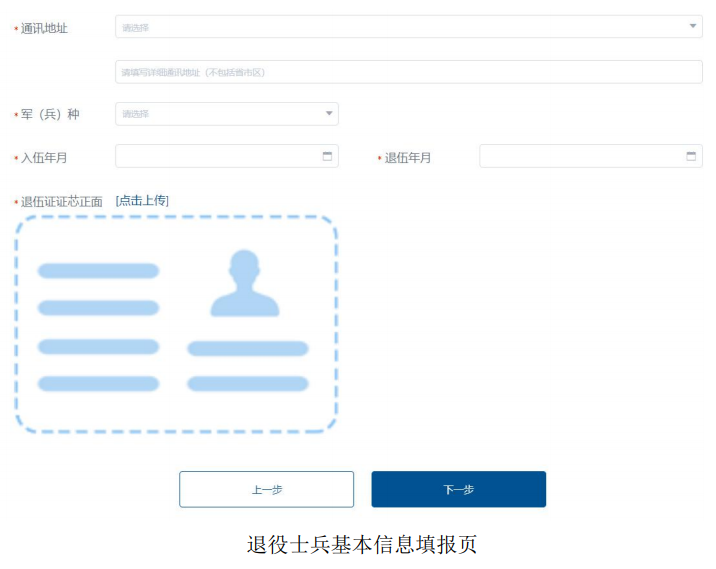Click the 退役士兵基本信息填报页 caption text

click(x=362, y=545)
